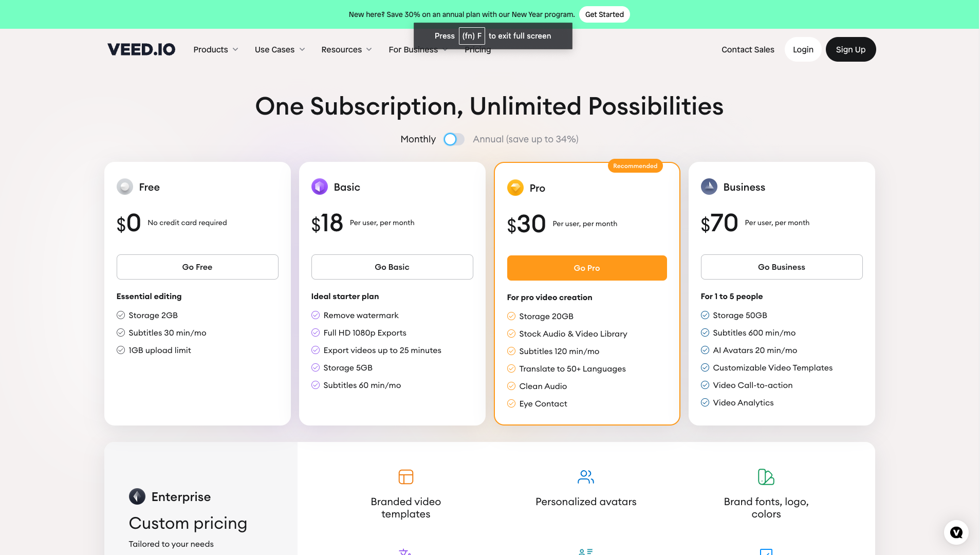Image resolution: width=980 pixels, height=555 pixels.
Task: Click Get Started in the promo banner
Action: click(x=604, y=14)
